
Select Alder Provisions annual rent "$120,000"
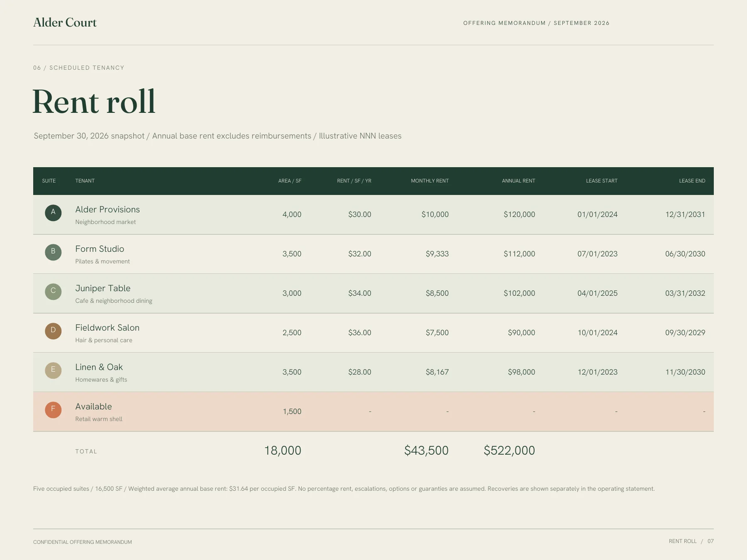pyautogui.click(x=520, y=214)
